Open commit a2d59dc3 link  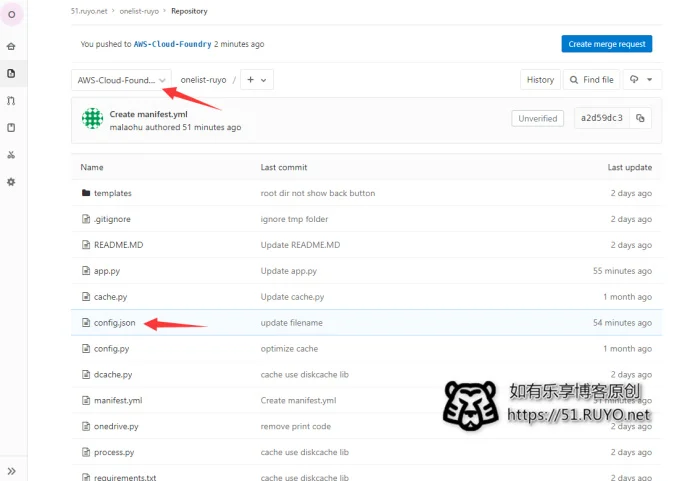[x=602, y=118]
